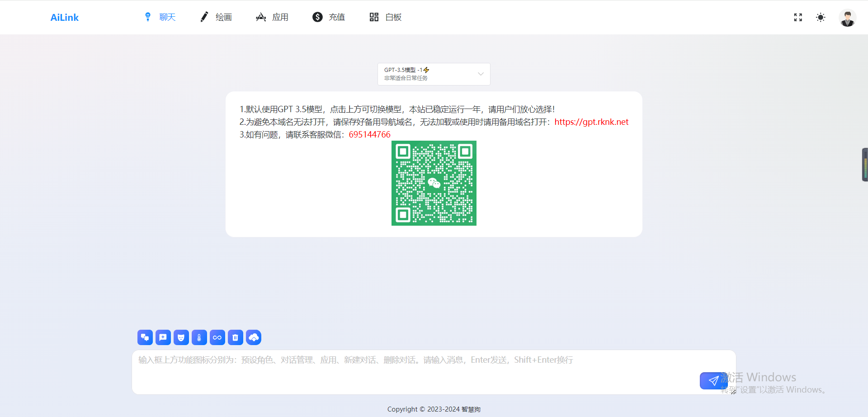This screenshot has height=417, width=868.
Task: Click the AiLink logo
Action: [65, 18]
